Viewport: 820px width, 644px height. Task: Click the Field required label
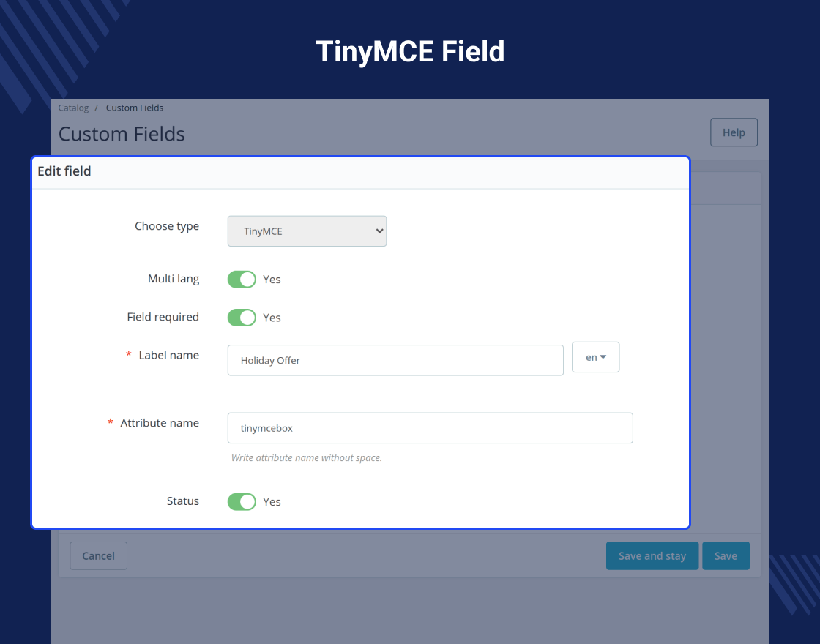pyautogui.click(x=163, y=317)
